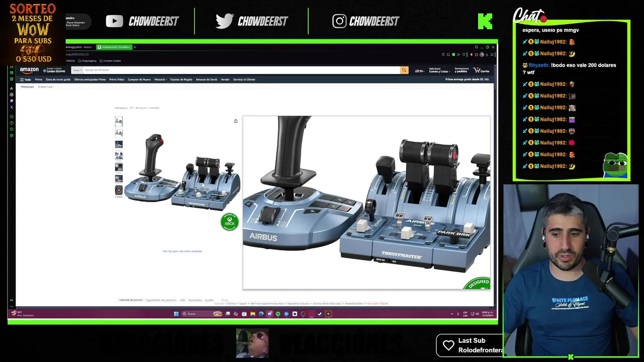The width and height of the screenshot is (644, 362).
Task: Click Rhyzeth's username in chat
Action: coord(538,65)
